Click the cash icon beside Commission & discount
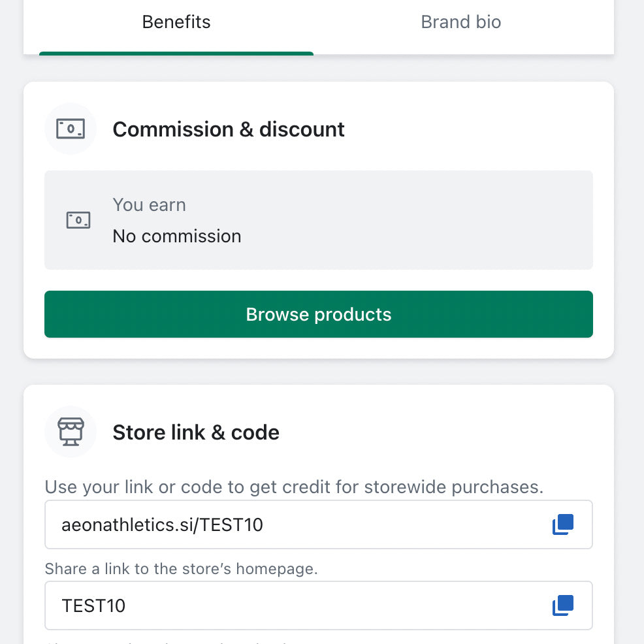The width and height of the screenshot is (644, 644). 71,129
